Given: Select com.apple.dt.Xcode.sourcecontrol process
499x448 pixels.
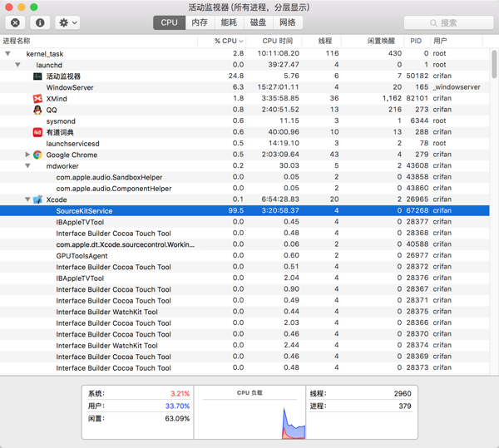Looking at the screenshot, I should tap(245, 244).
